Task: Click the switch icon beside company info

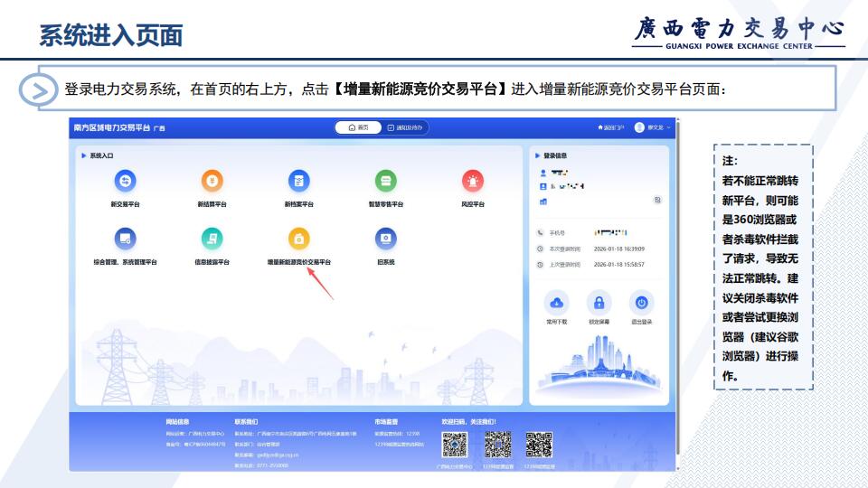Action: click(x=657, y=200)
